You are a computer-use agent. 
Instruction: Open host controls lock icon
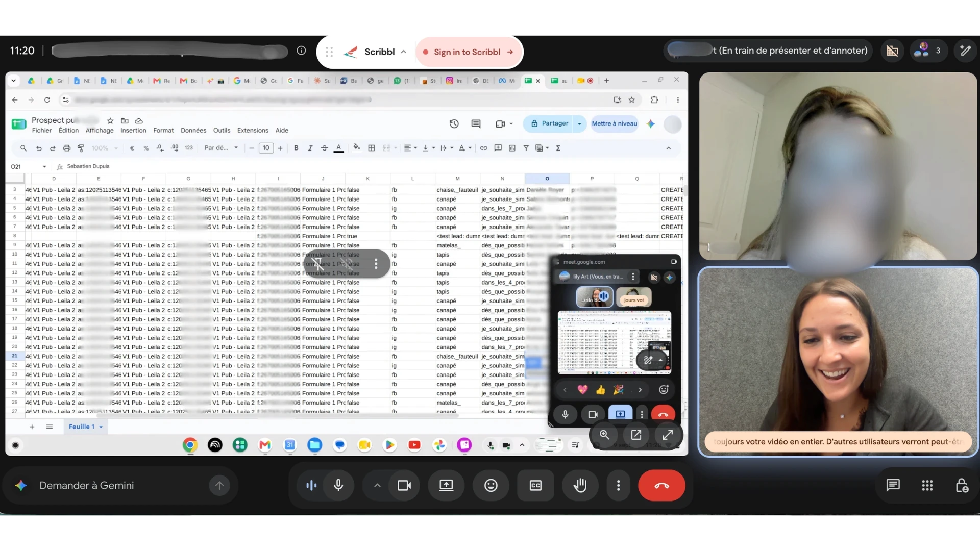(x=962, y=485)
